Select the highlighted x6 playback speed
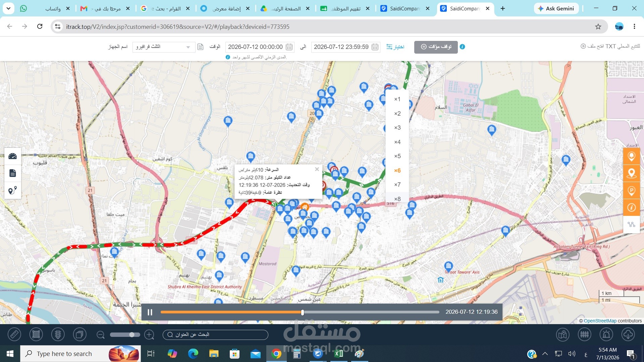The image size is (644, 362). click(397, 171)
